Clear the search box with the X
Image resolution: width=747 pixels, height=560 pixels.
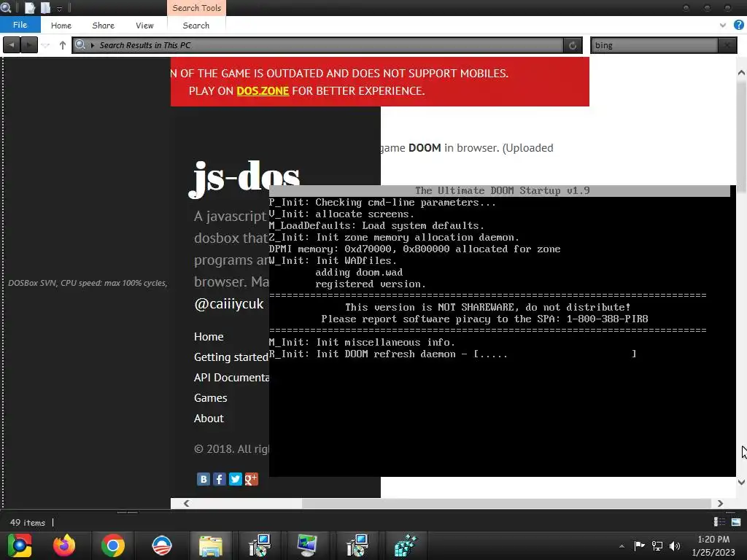point(727,45)
